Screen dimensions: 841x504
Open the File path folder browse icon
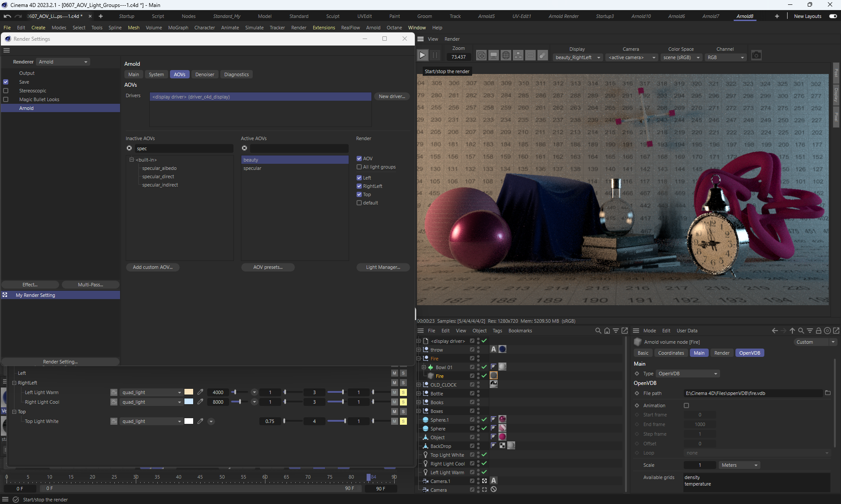[x=827, y=393]
